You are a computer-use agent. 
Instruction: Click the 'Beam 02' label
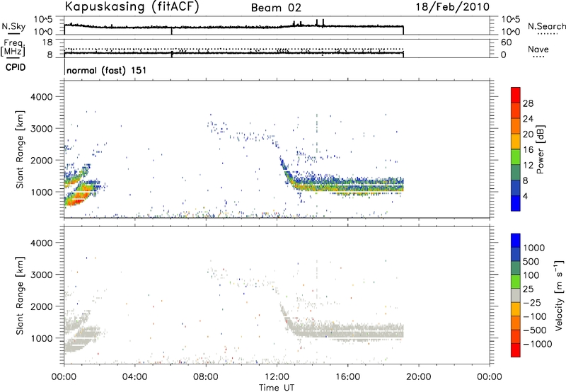point(276,8)
